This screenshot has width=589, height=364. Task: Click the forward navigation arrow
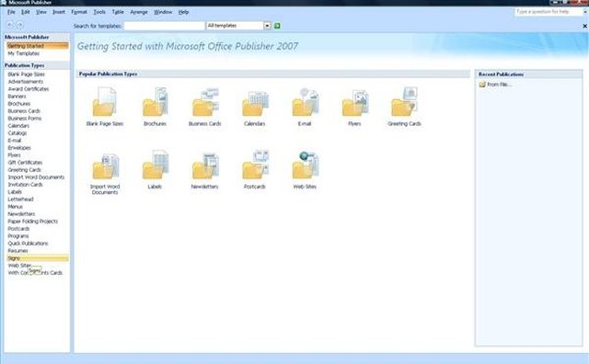[20, 25]
